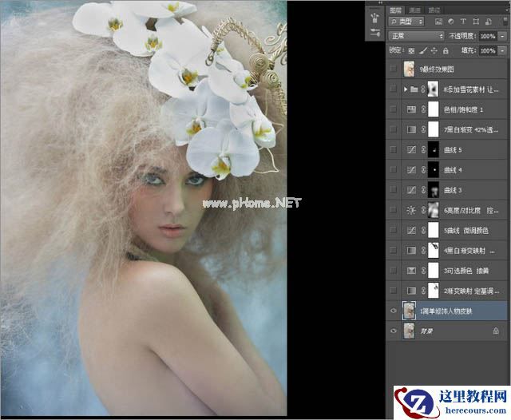Show the 9最终效果图 layer visibility box
Screen dimensions: 511x420
coord(394,69)
